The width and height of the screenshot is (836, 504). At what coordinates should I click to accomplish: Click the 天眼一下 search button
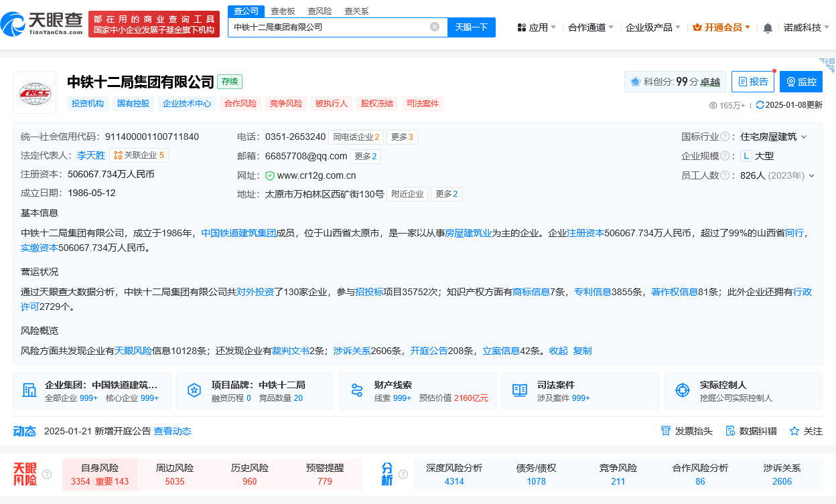(472, 27)
